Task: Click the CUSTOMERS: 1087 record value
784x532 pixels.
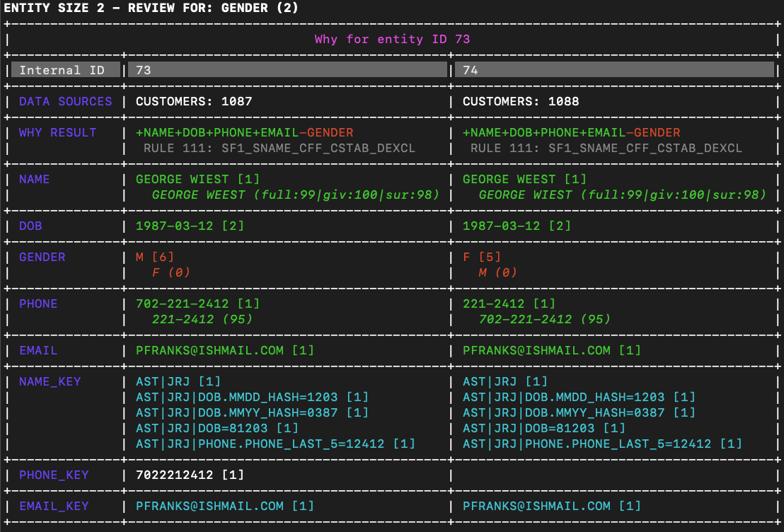Action: (x=193, y=101)
